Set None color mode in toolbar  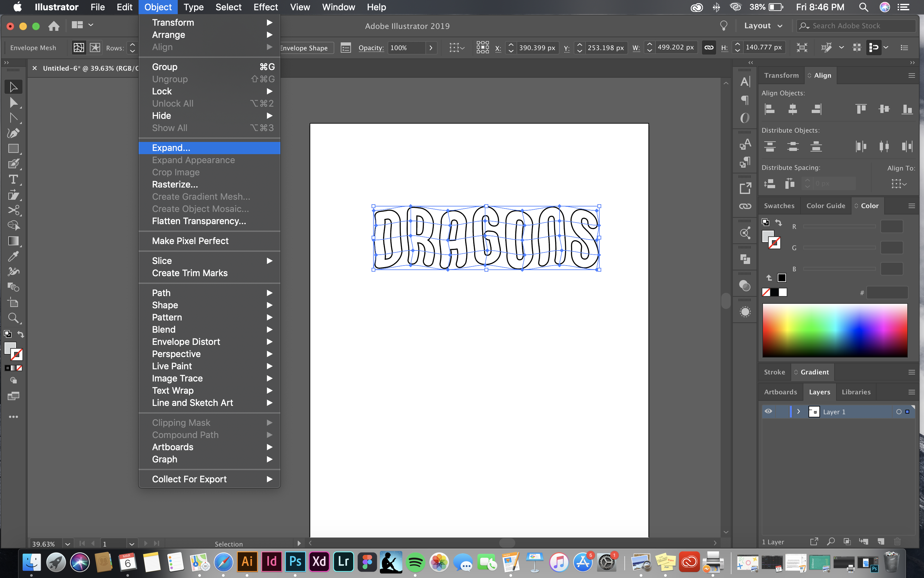[20, 368]
